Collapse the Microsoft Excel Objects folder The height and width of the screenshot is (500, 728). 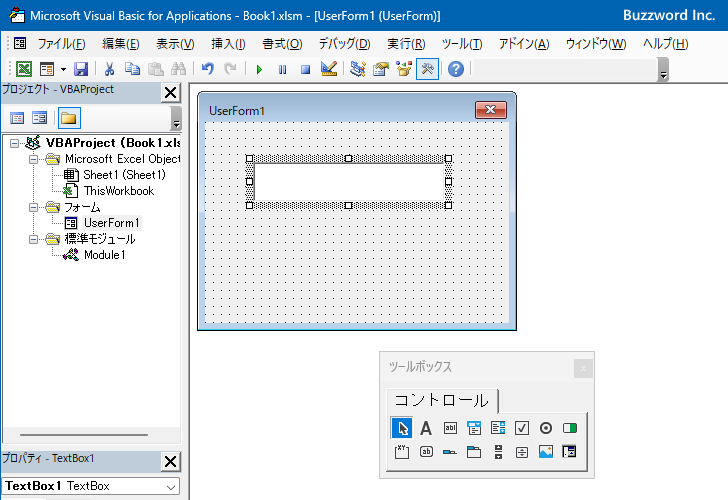click(33, 160)
